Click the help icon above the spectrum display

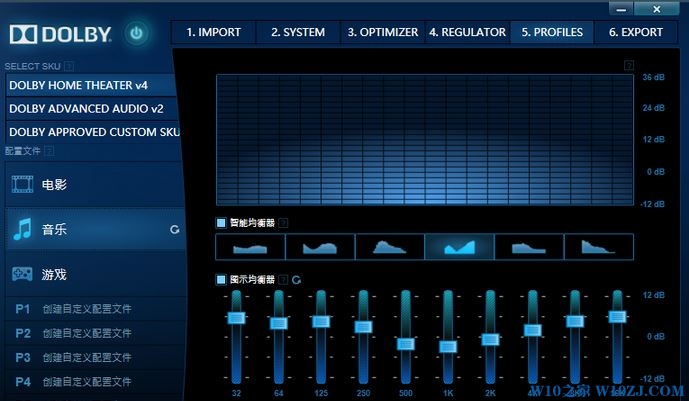tap(629, 65)
